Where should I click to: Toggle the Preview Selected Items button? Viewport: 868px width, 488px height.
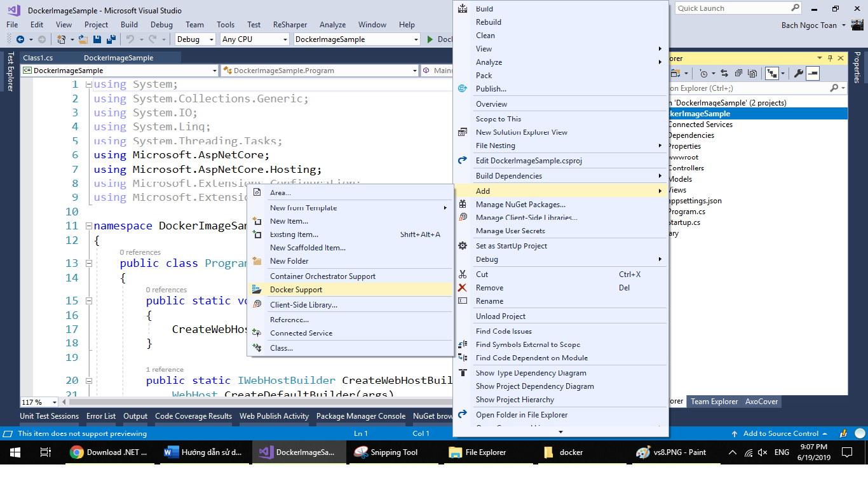[x=813, y=74]
